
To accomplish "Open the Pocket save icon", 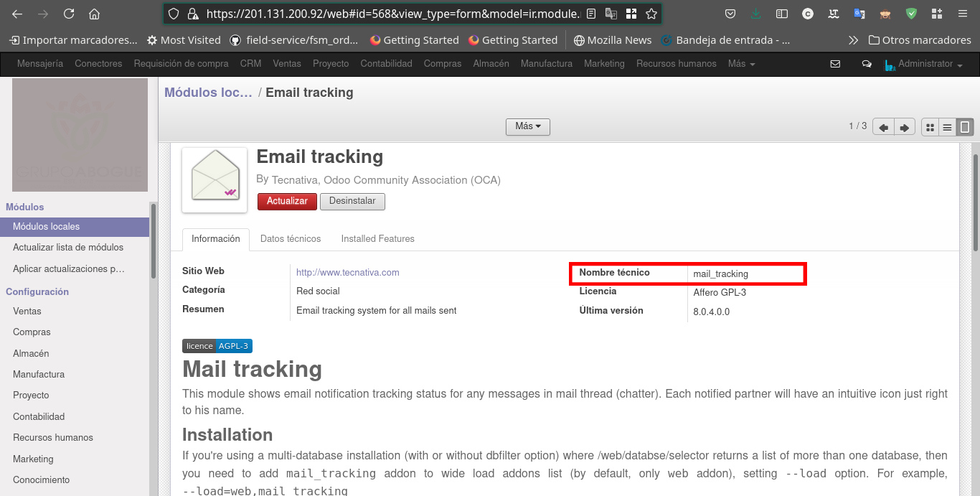I will (730, 14).
